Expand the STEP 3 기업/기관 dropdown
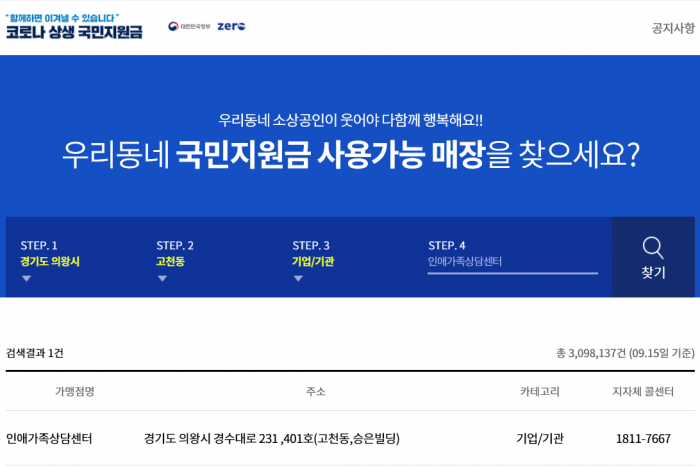The width and height of the screenshot is (700, 468). pos(313,261)
